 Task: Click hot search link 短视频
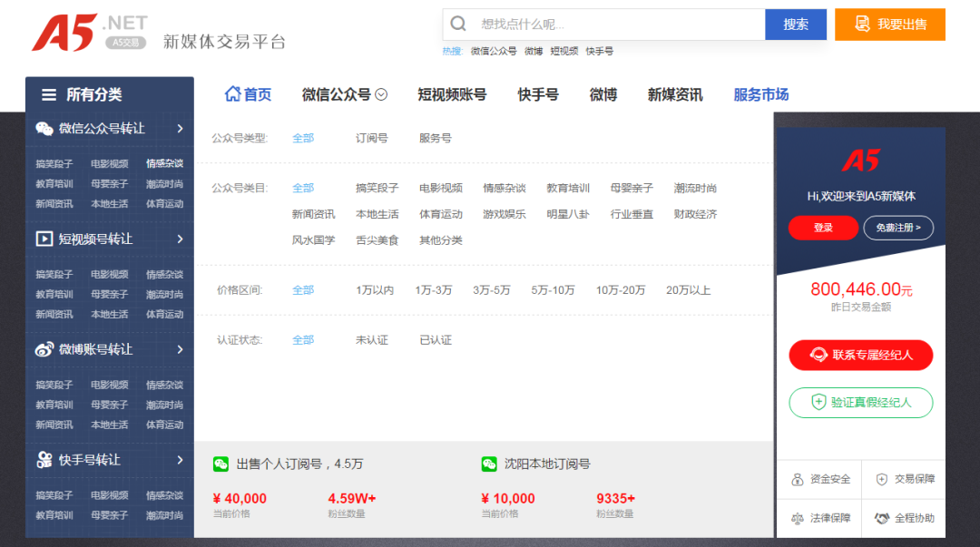(563, 52)
